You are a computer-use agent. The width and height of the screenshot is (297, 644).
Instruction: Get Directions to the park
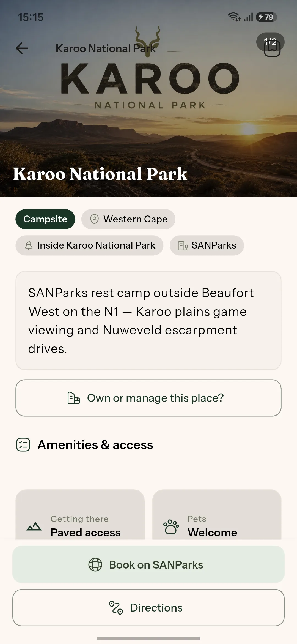click(x=148, y=608)
